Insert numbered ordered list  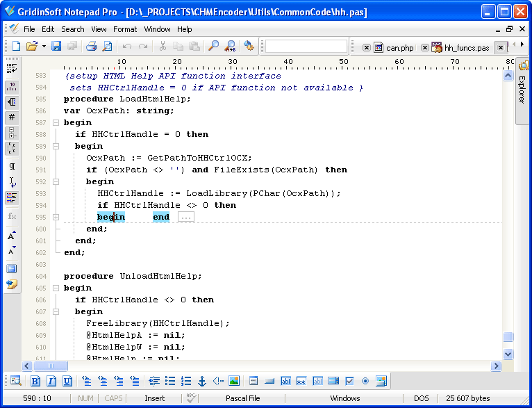tap(186, 381)
